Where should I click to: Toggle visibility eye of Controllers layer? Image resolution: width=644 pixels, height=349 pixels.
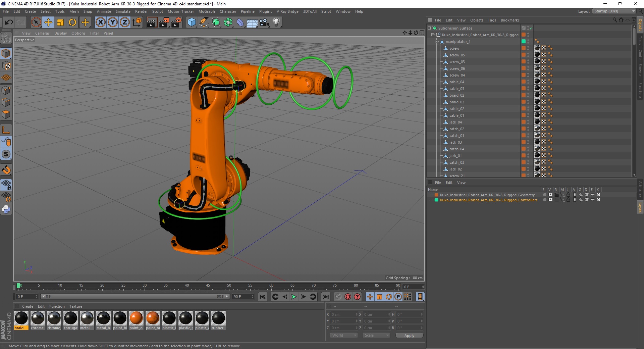tap(550, 200)
